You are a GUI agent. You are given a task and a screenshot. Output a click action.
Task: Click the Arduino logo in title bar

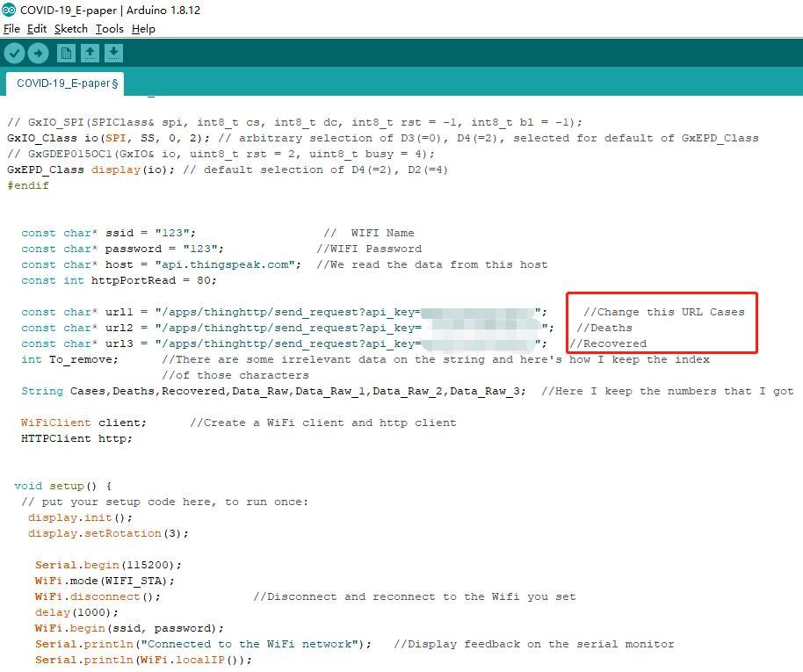[x=9, y=10]
